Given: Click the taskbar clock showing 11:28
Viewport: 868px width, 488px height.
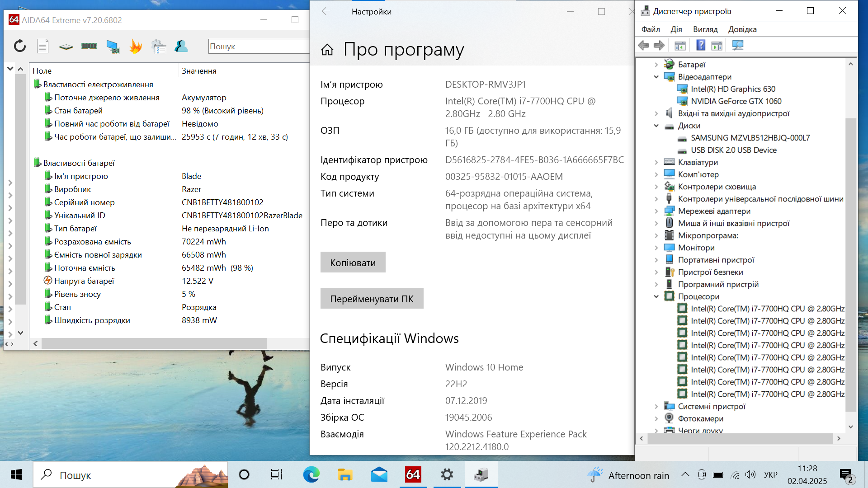Looking at the screenshot, I should point(807,474).
